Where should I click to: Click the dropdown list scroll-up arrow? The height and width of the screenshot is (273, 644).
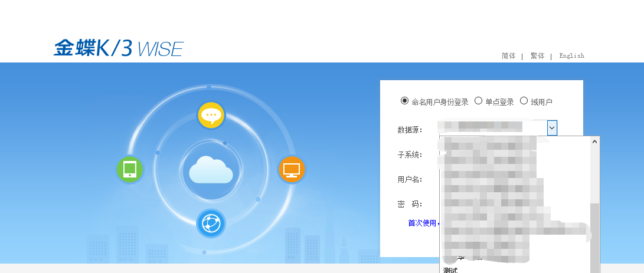[x=594, y=142]
